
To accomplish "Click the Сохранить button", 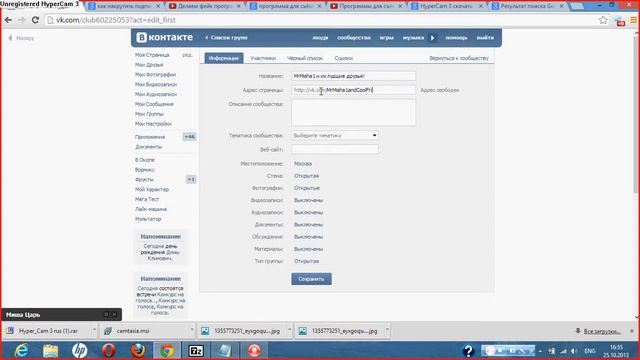I will (311, 279).
